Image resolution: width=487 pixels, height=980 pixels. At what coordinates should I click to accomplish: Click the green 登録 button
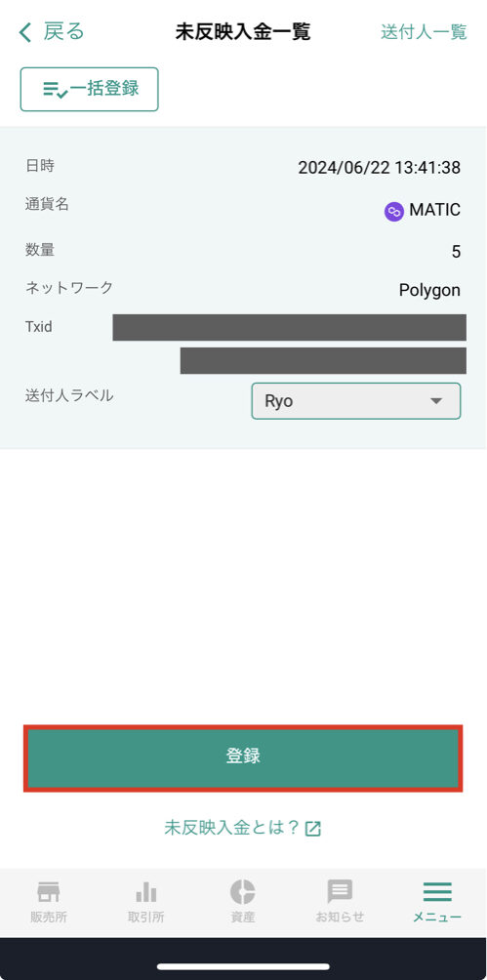(243, 758)
